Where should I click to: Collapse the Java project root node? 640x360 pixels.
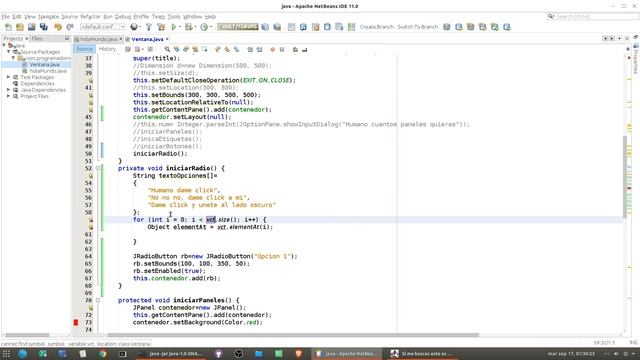(x=4, y=45)
